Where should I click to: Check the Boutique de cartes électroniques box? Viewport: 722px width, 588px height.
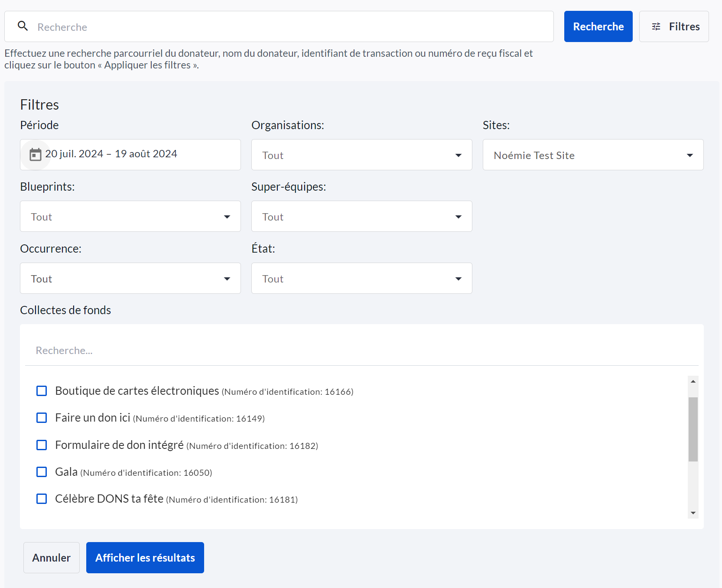(42, 391)
